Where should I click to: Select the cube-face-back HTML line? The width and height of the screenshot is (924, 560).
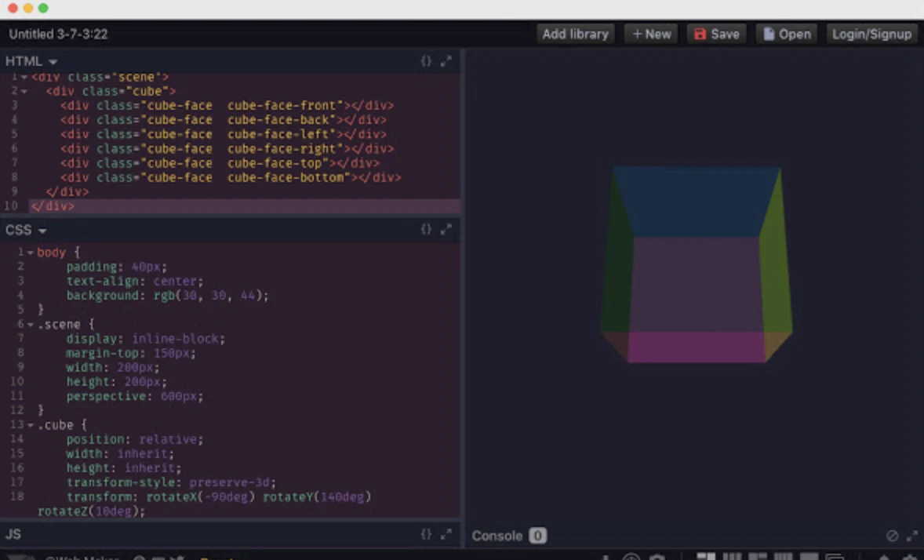(224, 120)
